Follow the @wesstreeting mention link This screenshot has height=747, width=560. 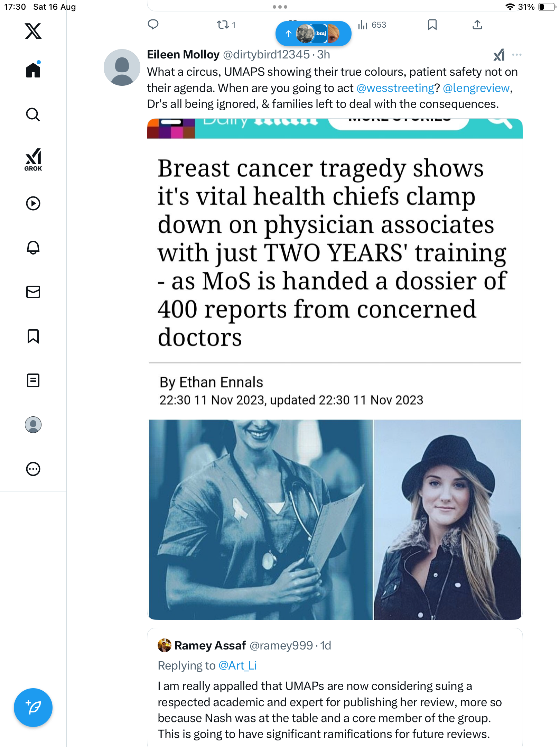395,88
